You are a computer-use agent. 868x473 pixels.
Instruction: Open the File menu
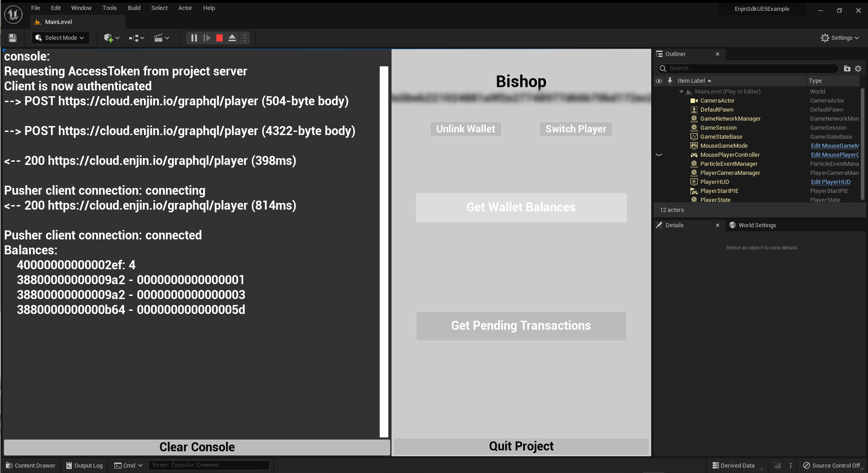(36, 8)
